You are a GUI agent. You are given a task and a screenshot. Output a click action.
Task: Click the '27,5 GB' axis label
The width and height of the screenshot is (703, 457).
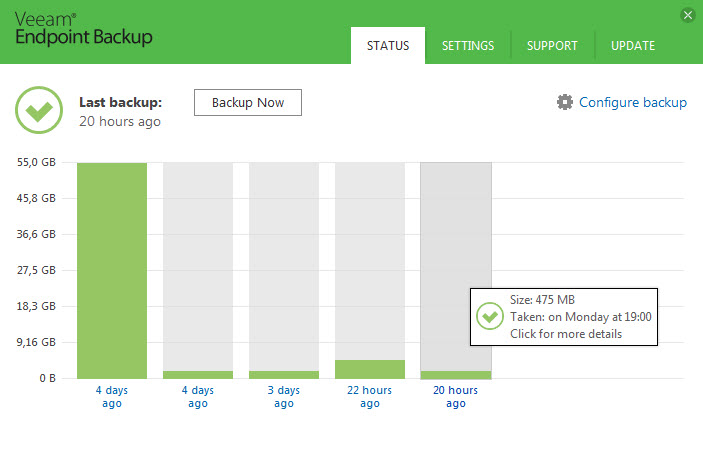(x=36, y=270)
